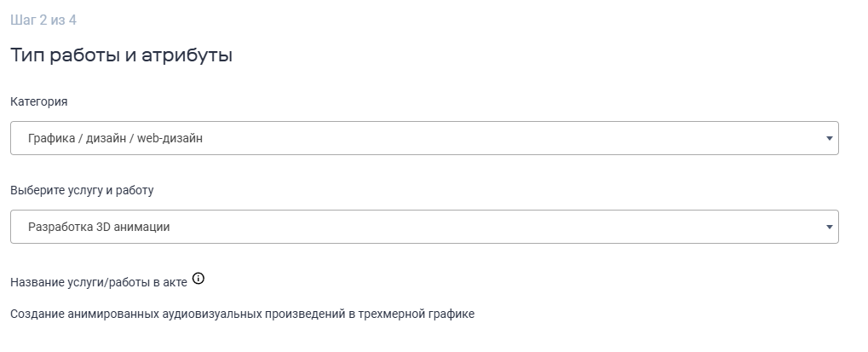Expand the Категория dropdown arrow
The image size is (868, 352).
tap(829, 138)
